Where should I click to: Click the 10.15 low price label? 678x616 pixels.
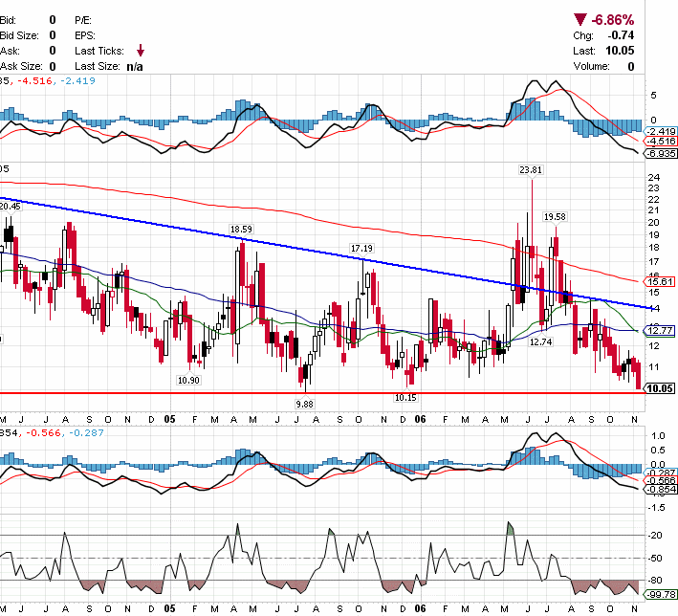pyautogui.click(x=406, y=397)
